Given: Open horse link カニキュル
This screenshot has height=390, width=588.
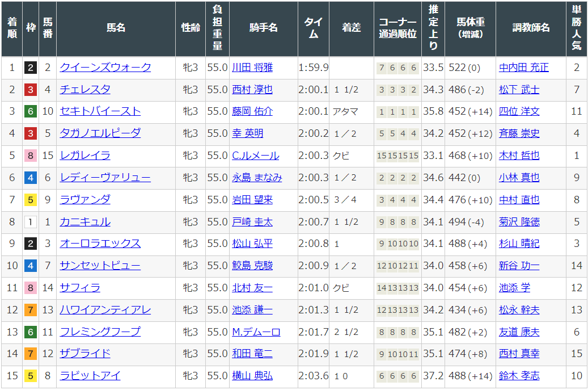Looking at the screenshot, I should point(85,222).
